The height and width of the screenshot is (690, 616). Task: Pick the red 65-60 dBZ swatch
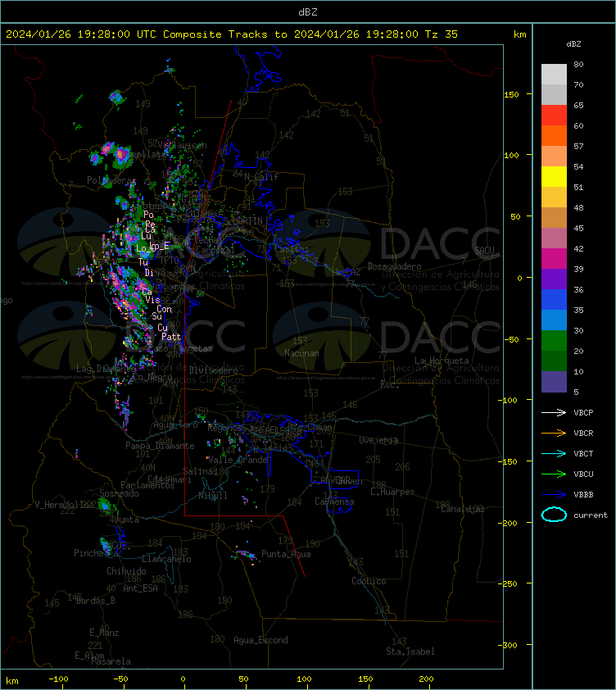pos(554,116)
